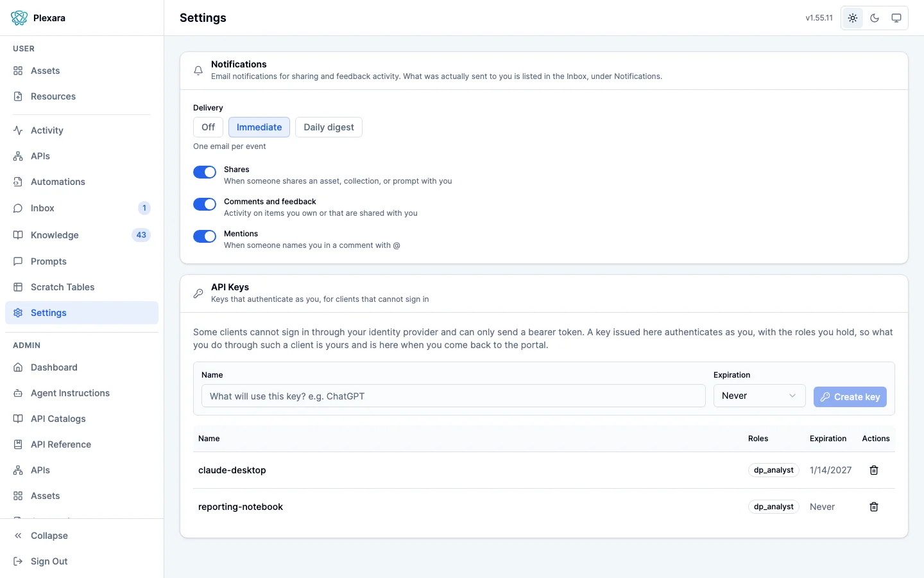Focus the key Name input field
The height and width of the screenshot is (578, 924).
coord(454,396)
